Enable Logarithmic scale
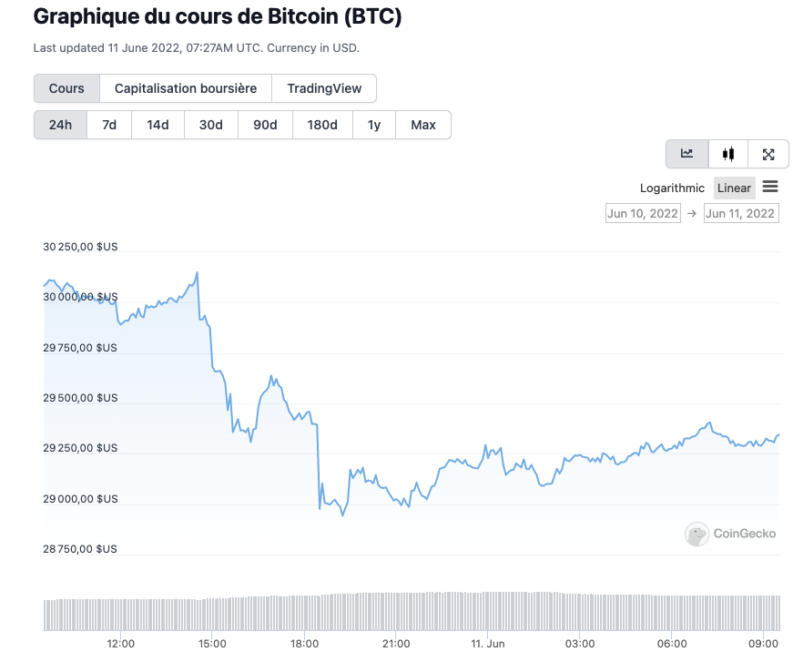793x672 pixels. pos(672,188)
